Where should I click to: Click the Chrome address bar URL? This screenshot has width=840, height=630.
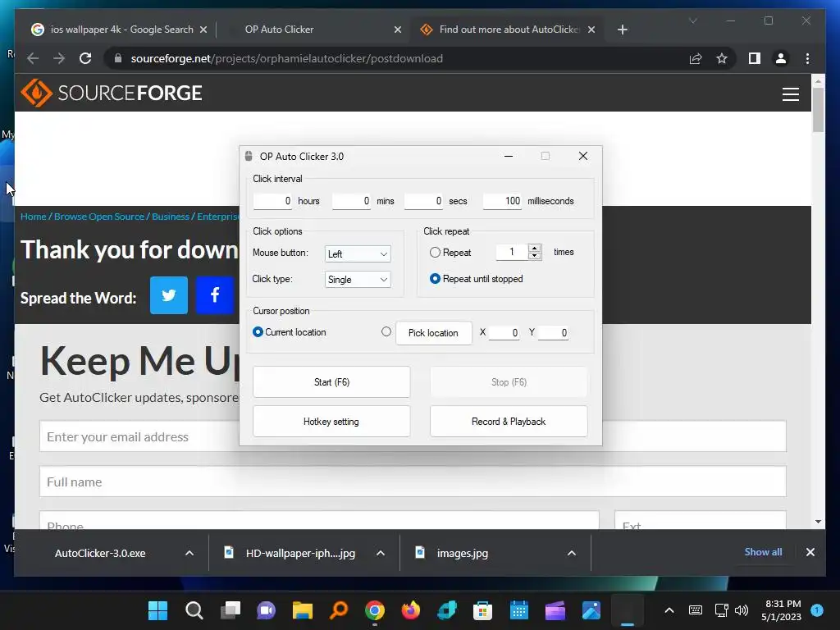pyautogui.click(x=286, y=58)
